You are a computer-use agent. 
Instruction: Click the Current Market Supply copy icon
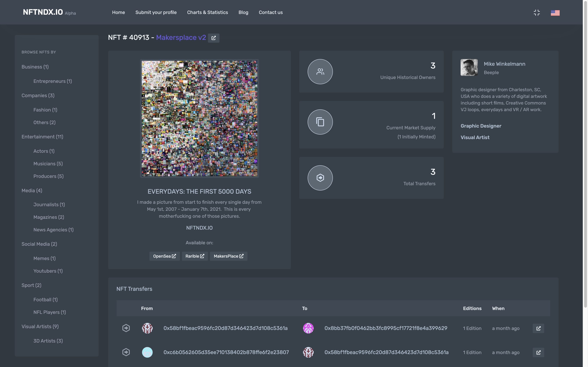pos(320,122)
